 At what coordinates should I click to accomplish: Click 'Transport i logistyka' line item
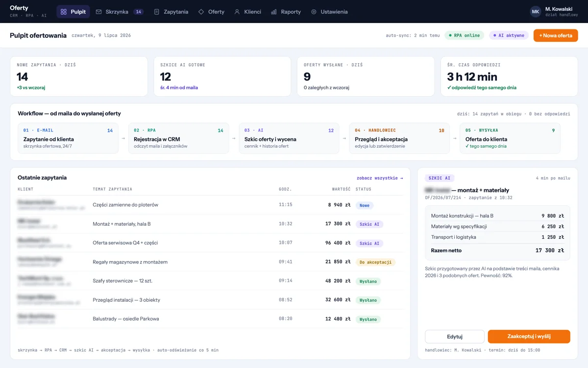497,237
